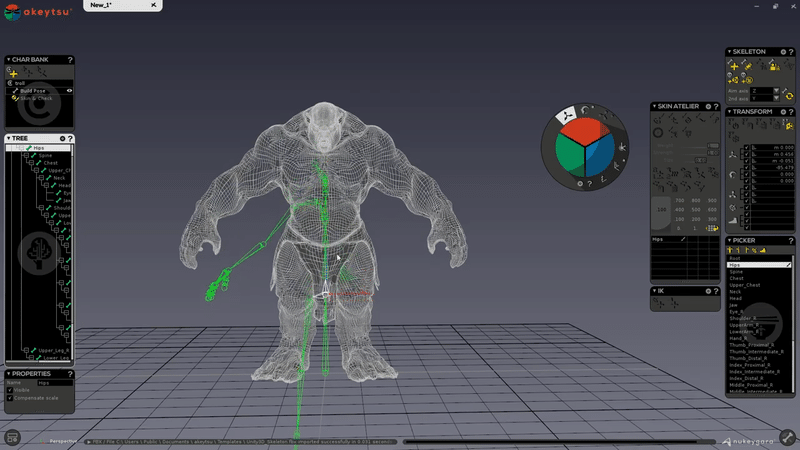This screenshot has width=800, height=450.
Task: Toggle Build Pose visibility eye
Action: (x=69, y=91)
